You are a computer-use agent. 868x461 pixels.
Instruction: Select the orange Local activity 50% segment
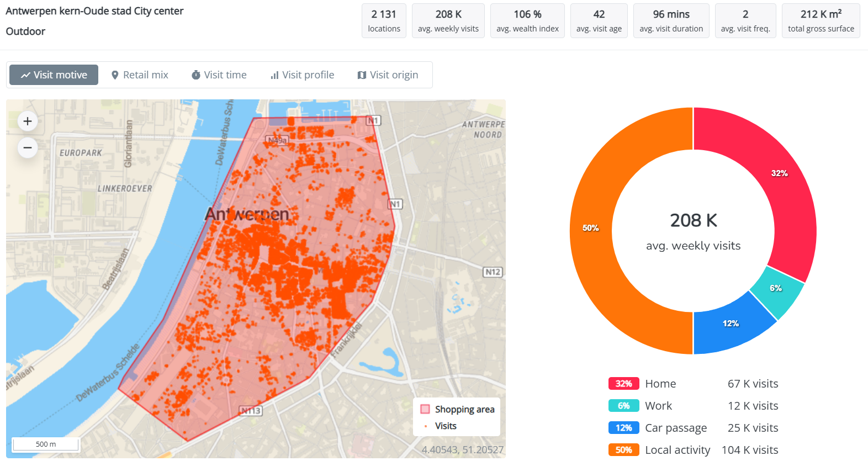(591, 228)
